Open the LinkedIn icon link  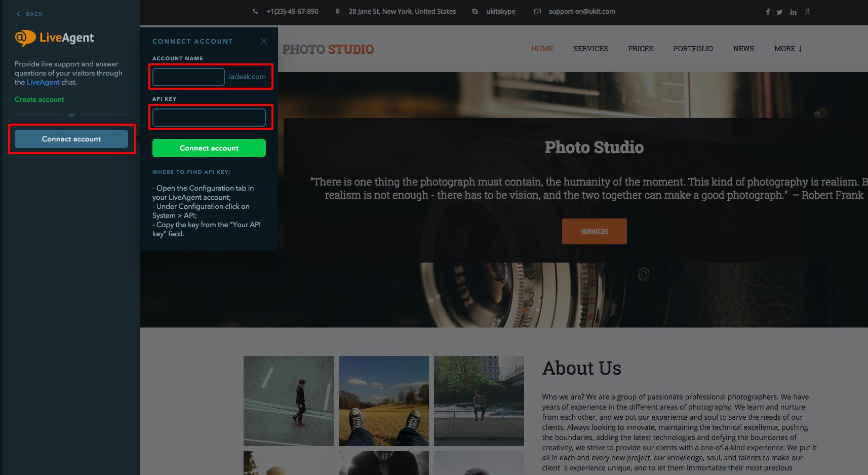click(x=793, y=12)
